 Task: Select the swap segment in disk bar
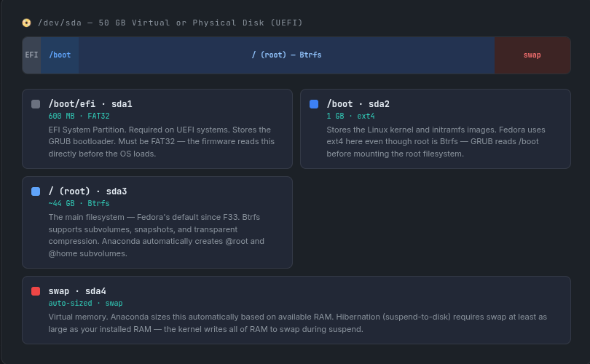[x=532, y=55]
